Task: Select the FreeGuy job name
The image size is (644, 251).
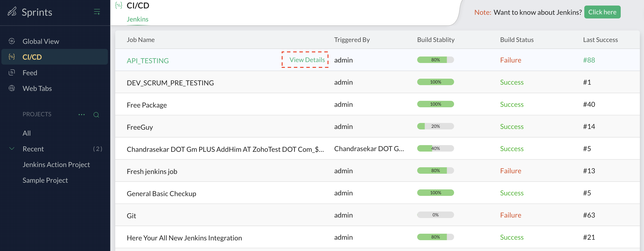Action: point(140,127)
